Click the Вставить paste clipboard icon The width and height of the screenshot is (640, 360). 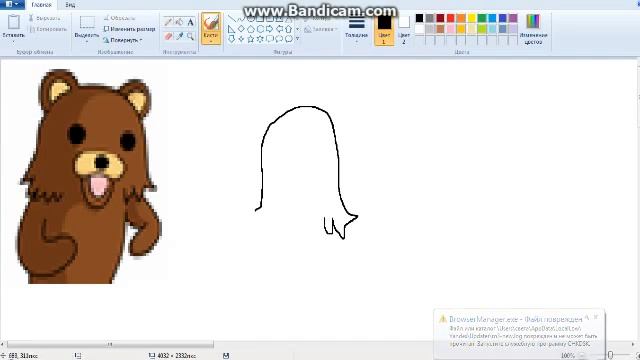[x=13, y=22]
